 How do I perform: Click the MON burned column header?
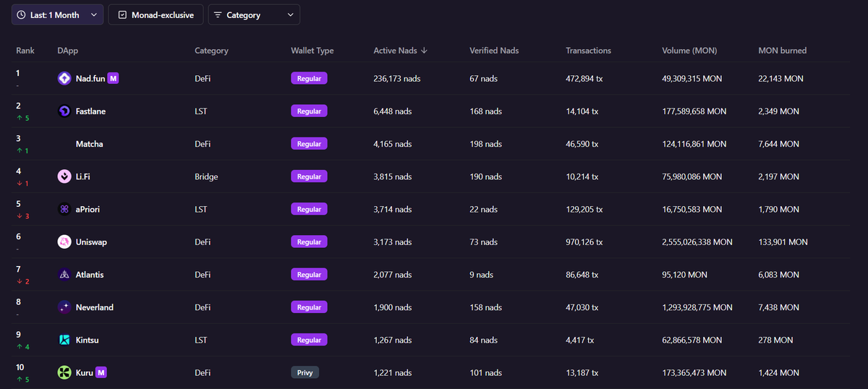point(782,51)
